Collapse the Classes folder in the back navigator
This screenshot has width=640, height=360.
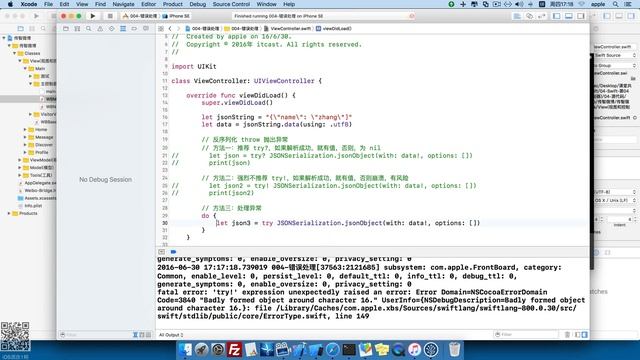tap(14, 53)
